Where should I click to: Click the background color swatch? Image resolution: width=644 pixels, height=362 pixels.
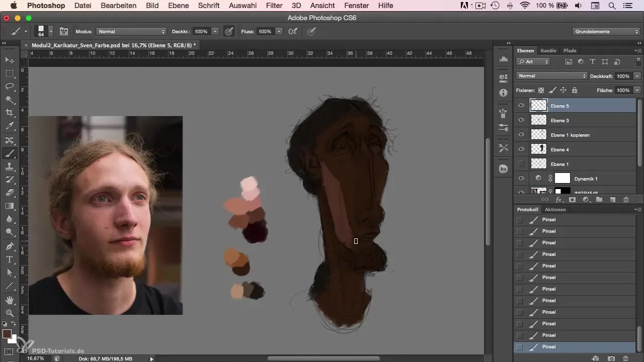[13, 339]
